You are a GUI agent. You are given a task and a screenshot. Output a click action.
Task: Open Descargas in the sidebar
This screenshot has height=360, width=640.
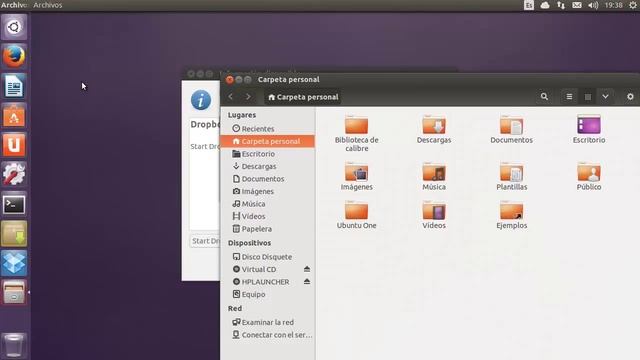(267, 166)
